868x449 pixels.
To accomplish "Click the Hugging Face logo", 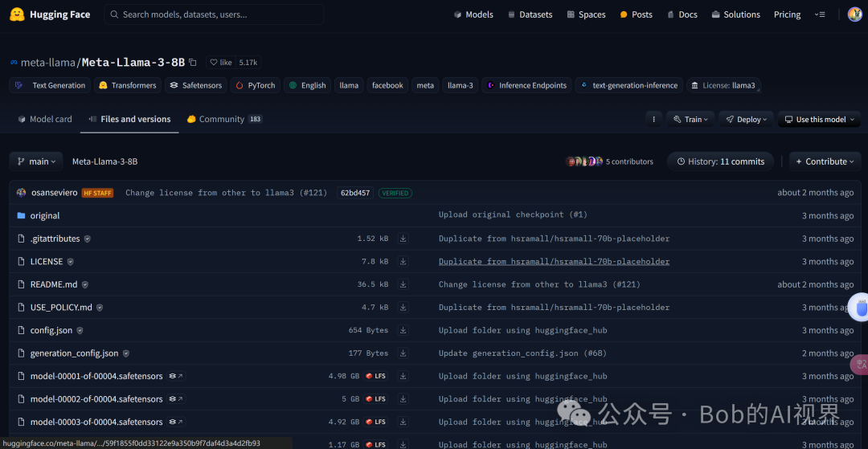I will pos(50,14).
